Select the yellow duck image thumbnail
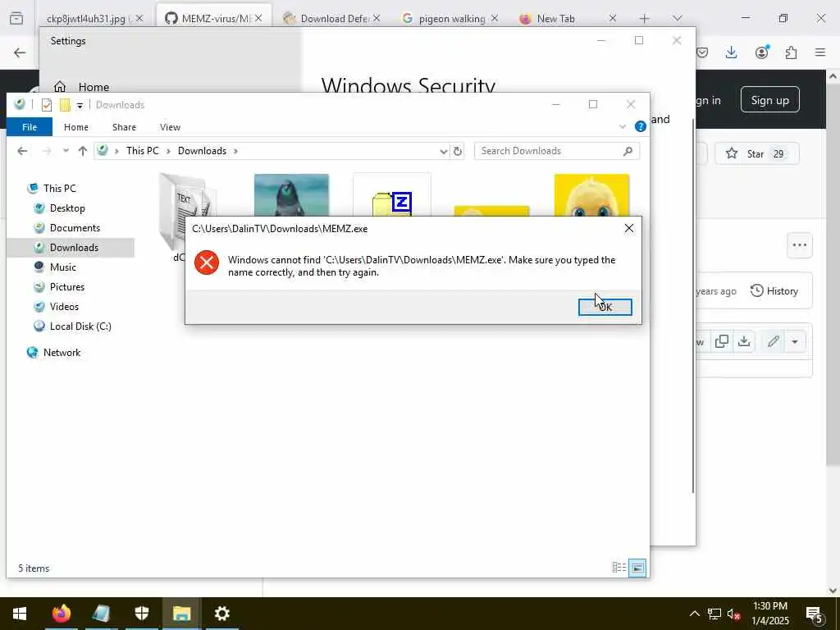Image resolution: width=840 pixels, height=630 pixels. [591, 195]
